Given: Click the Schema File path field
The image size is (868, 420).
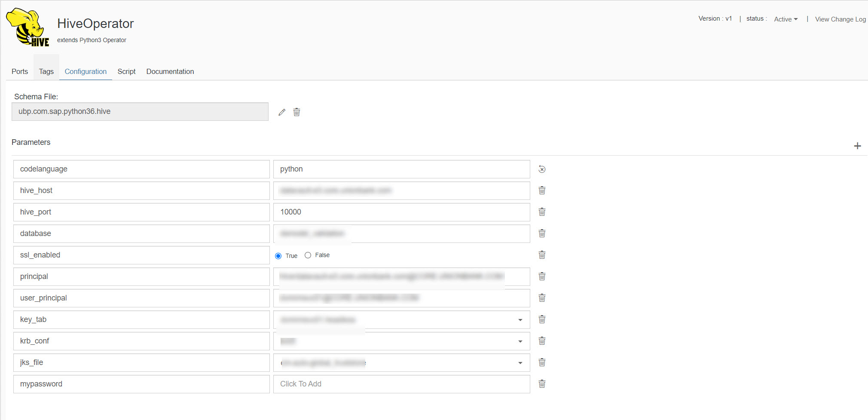Looking at the screenshot, I should pos(140,111).
